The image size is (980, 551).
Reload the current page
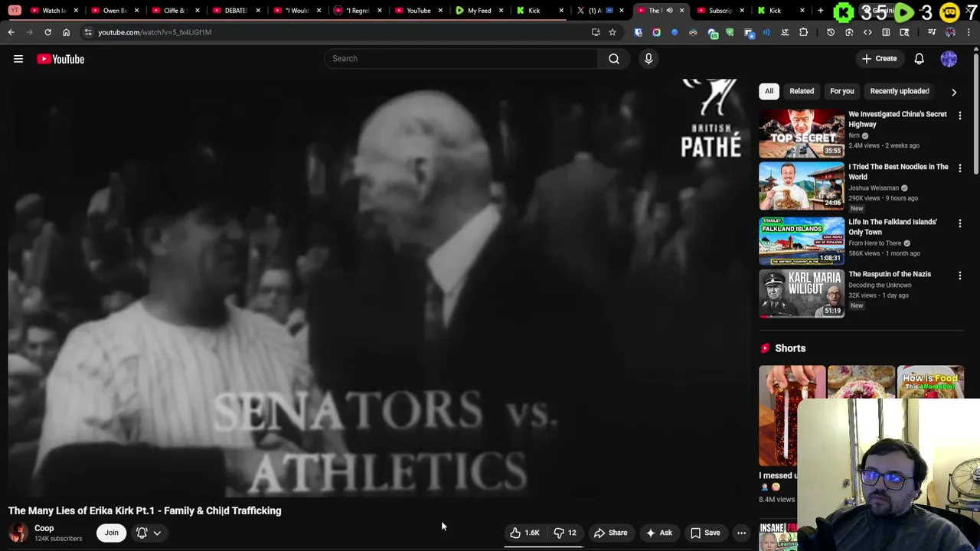pyautogui.click(x=47, y=32)
